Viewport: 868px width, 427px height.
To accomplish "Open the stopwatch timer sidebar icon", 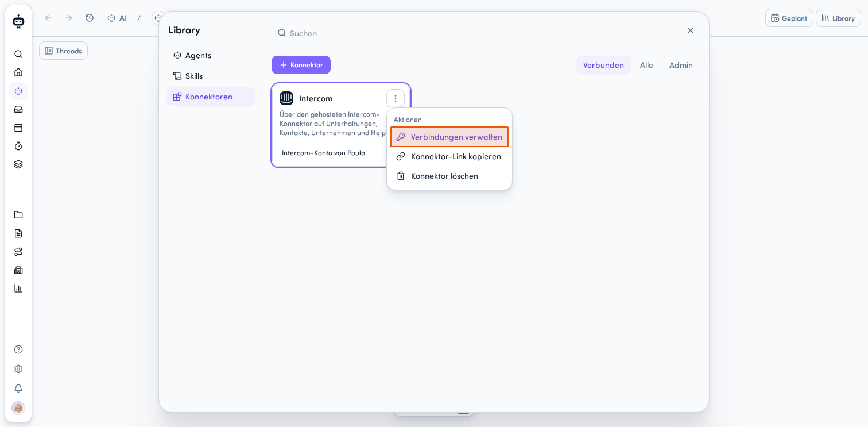I will pyautogui.click(x=18, y=146).
